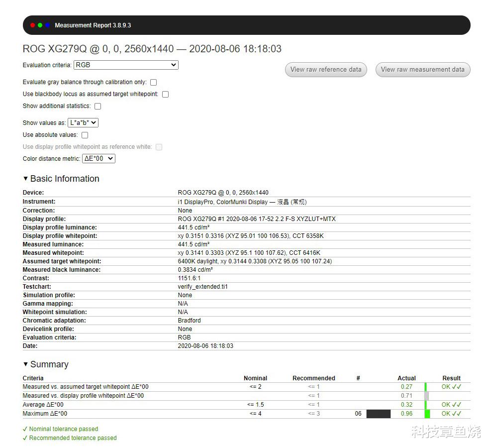Image resolution: width=488 pixels, height=448 pixels.
Task: Open the Evaluation criteria dropdown
Action: (126, 65)
